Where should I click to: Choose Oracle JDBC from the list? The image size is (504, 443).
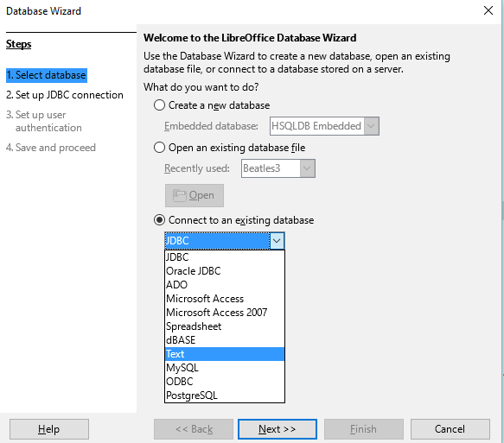pos(225,271)
